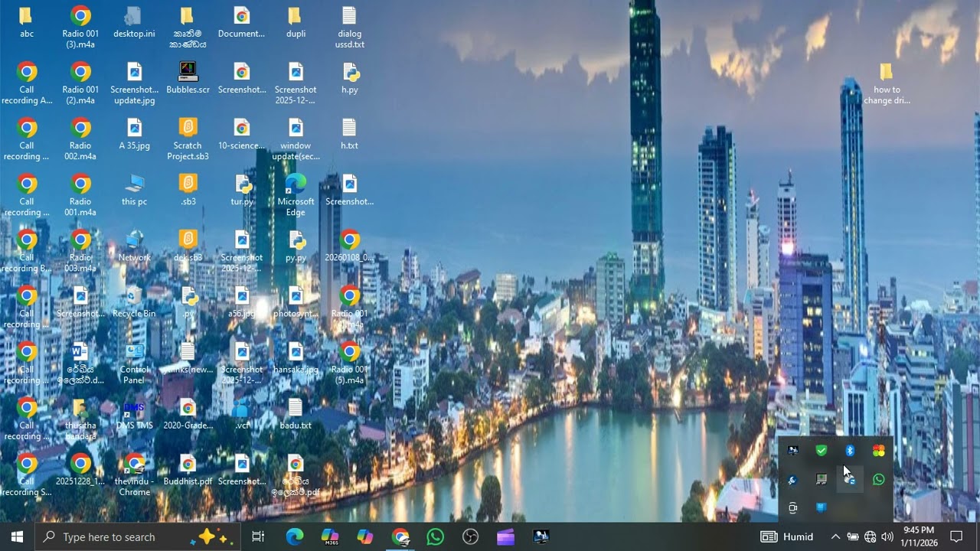The height and width of the screenshot is (551, 980).
Task: Open the battery status icon
Action: (x=852, y=537)
